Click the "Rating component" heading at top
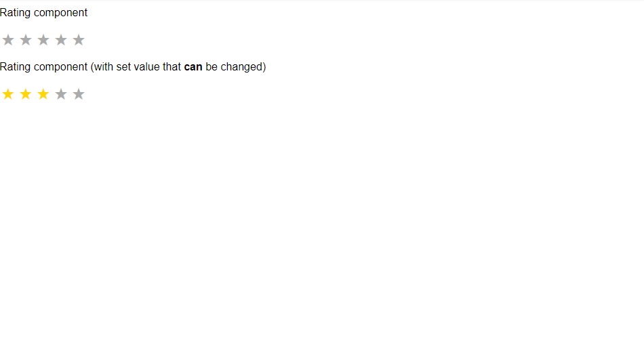This screenshot has width=644, height=361. pyautogui.click(x=43, y=13)
